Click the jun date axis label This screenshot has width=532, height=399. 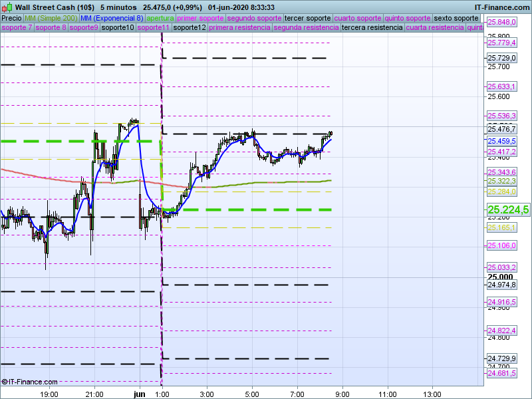pyautogui.click(x=140, y=394)
